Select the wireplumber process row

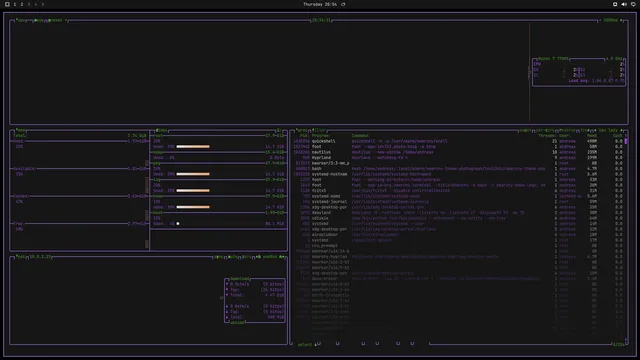[x=457, y=235]
